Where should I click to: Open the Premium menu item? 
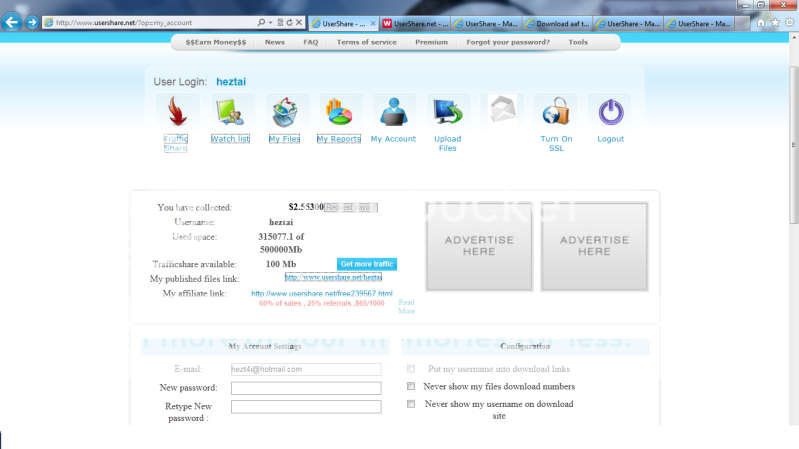coord(431,43)
